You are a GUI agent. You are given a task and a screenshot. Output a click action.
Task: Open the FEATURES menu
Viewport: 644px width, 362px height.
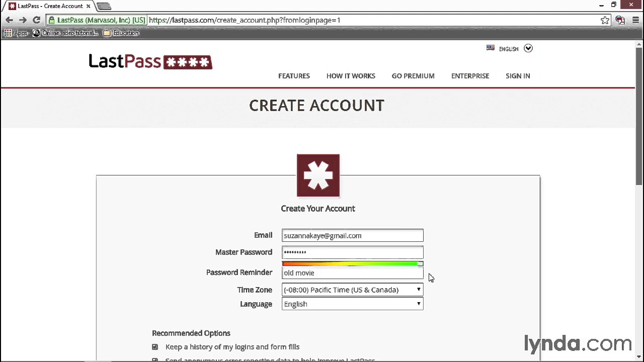point(294,76)
